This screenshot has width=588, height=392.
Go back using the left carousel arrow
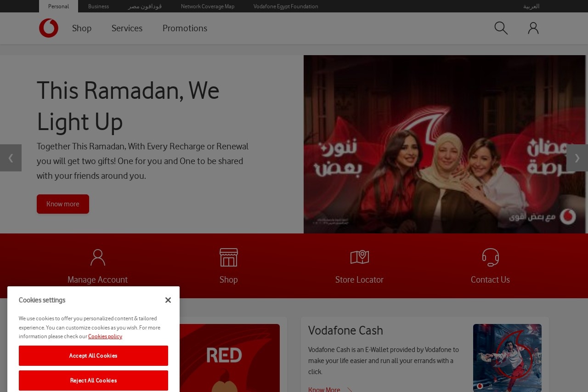coord(11,158)
